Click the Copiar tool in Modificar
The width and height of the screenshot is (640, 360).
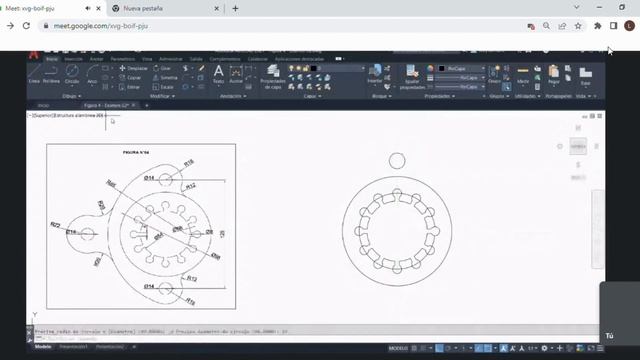pyautogui.click(x=130, y=78)
